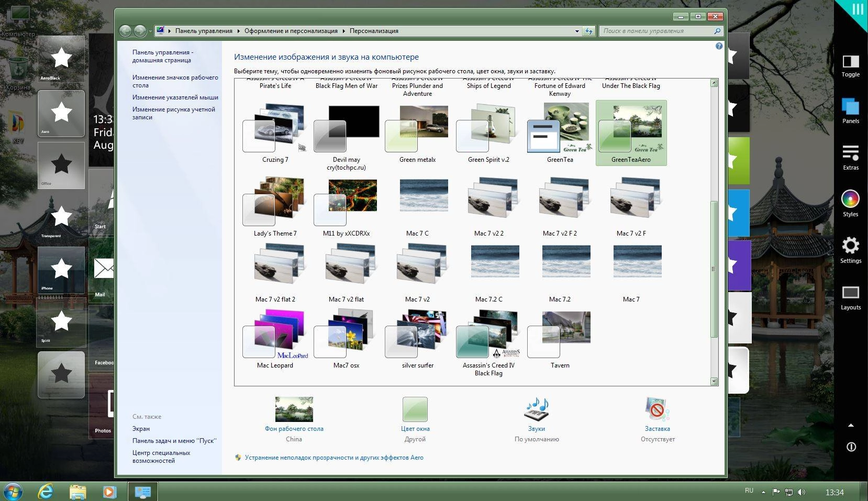
Task: Select the Mac 7 C theme
Action: (x=417, y=207)
